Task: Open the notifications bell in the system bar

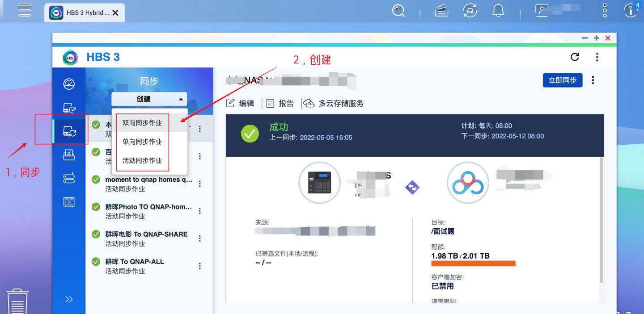Action: [499, 11]
